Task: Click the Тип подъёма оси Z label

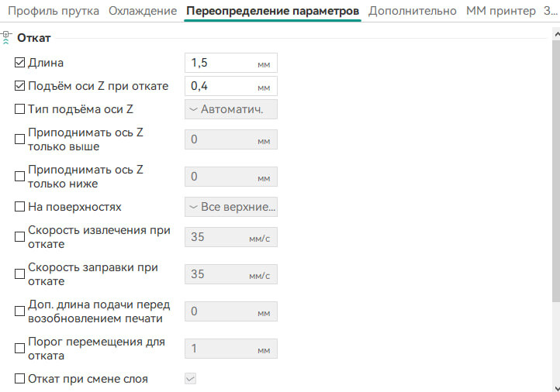Action: pos(81,109)
